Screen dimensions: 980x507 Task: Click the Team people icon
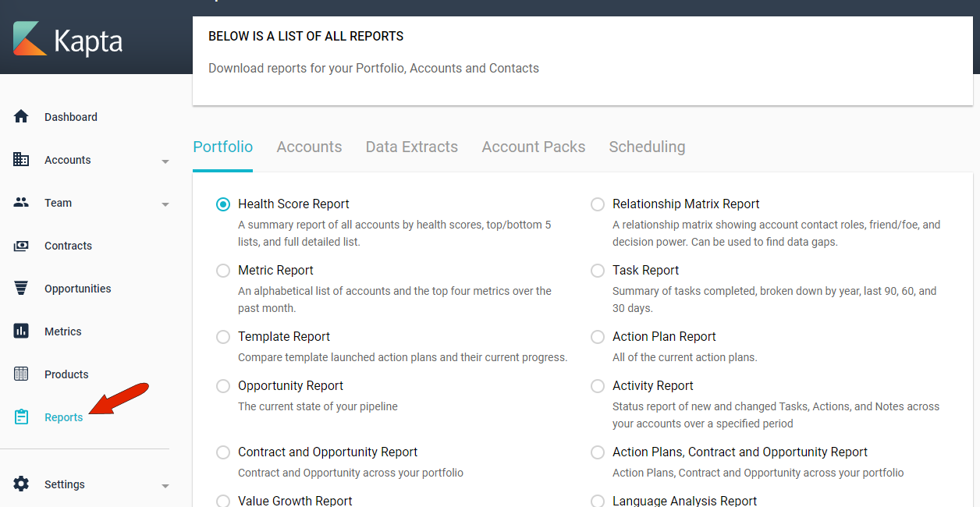21,203
